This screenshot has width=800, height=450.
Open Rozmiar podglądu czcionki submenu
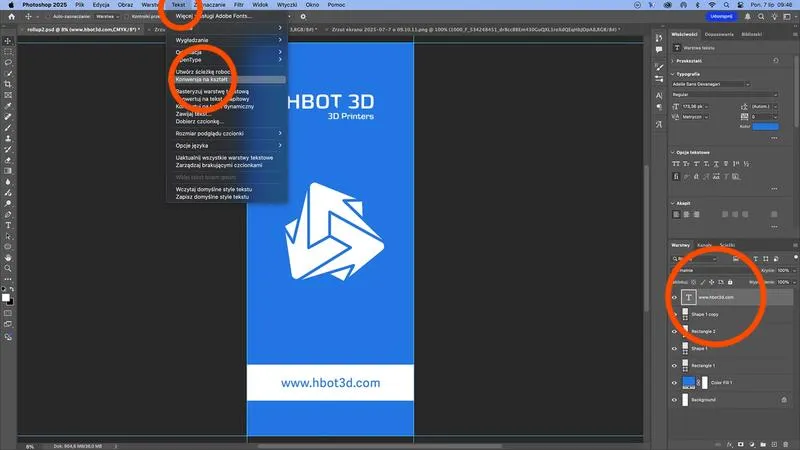pos(228,133)
